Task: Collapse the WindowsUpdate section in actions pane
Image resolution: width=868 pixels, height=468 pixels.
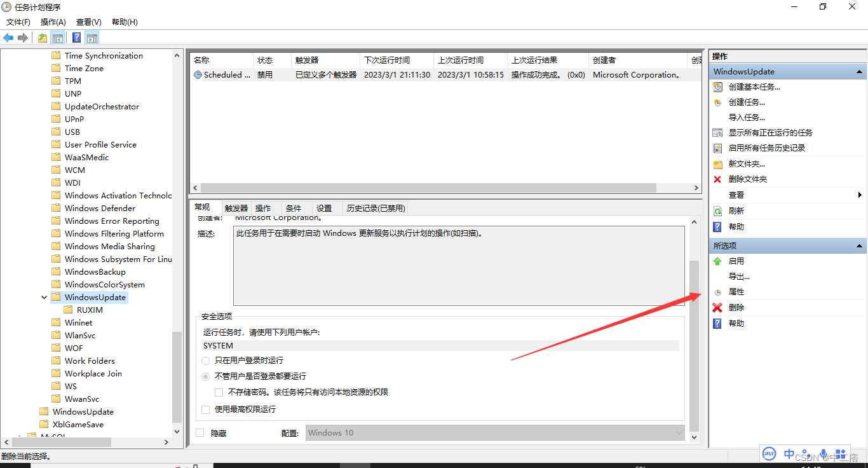Action: (859, 72)
